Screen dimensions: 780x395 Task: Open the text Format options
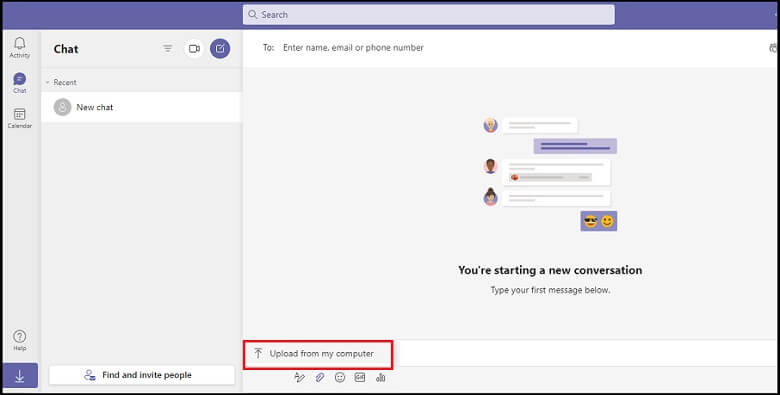(x=299, y=378)
